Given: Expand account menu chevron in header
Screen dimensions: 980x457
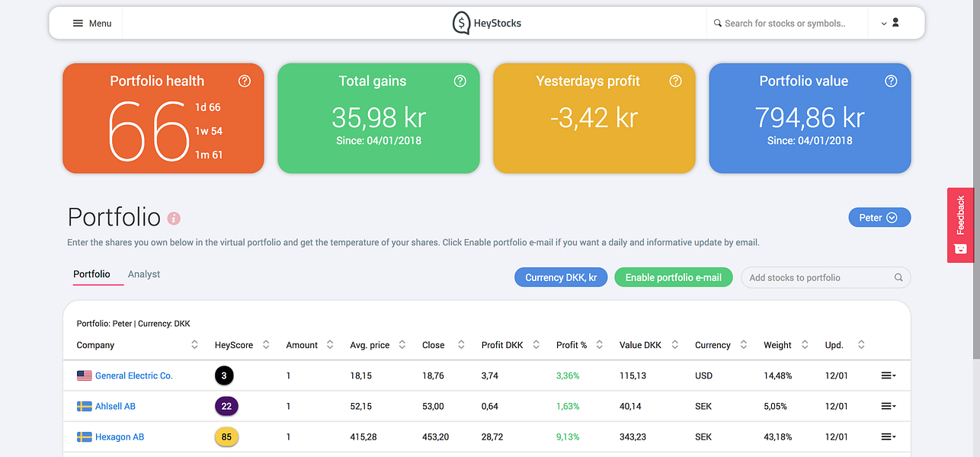Looking at the screenshot, I should [884, 24].
